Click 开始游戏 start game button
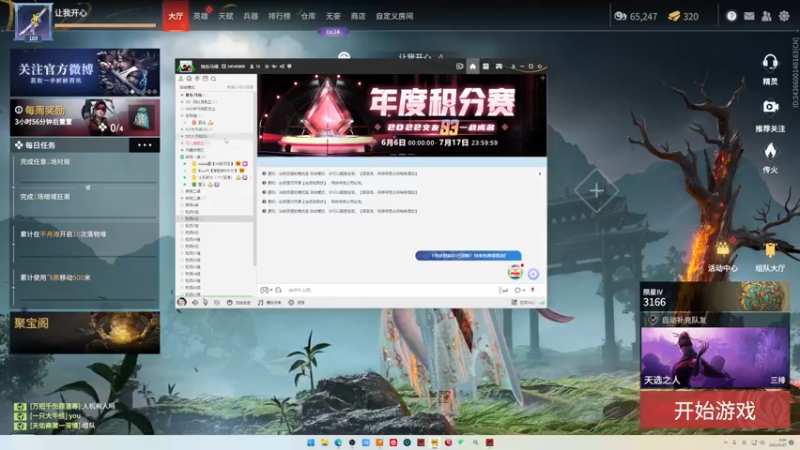This screenshot has width=800, height=450. tap(715, 411)
